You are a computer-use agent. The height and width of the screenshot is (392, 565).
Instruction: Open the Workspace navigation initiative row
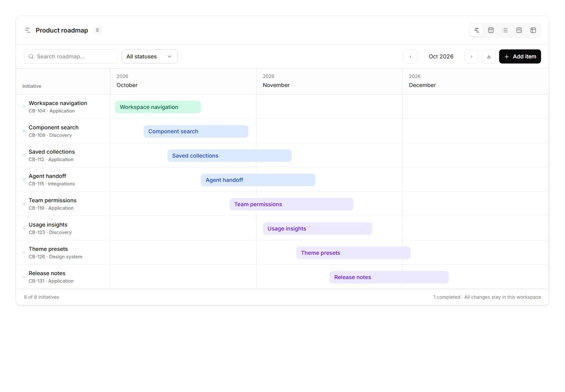[x=63, y=107]
